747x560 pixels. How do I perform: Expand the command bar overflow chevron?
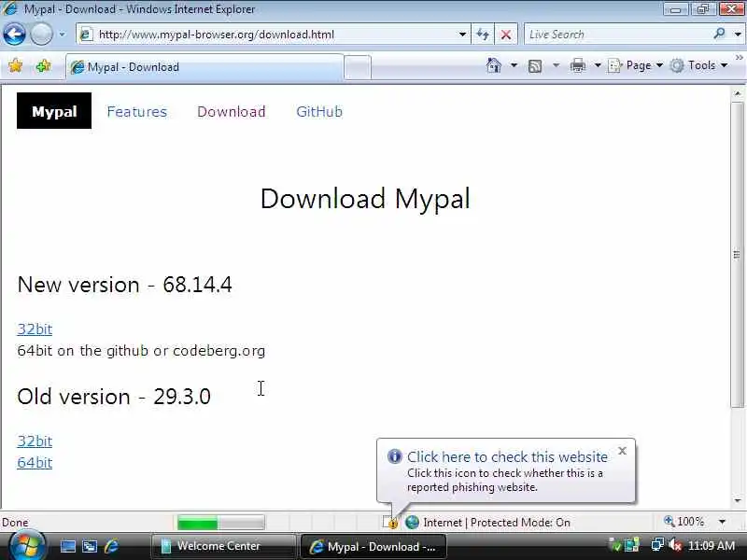click(739, 58)
